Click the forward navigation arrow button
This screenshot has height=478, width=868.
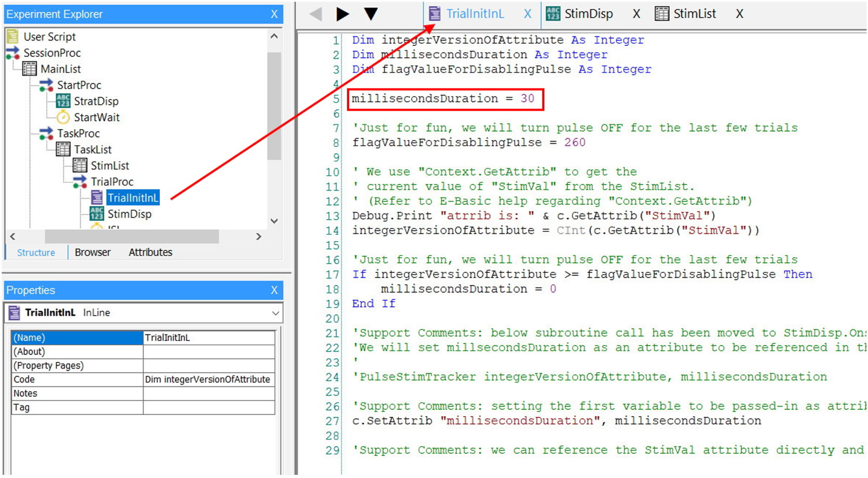[342, 14]
